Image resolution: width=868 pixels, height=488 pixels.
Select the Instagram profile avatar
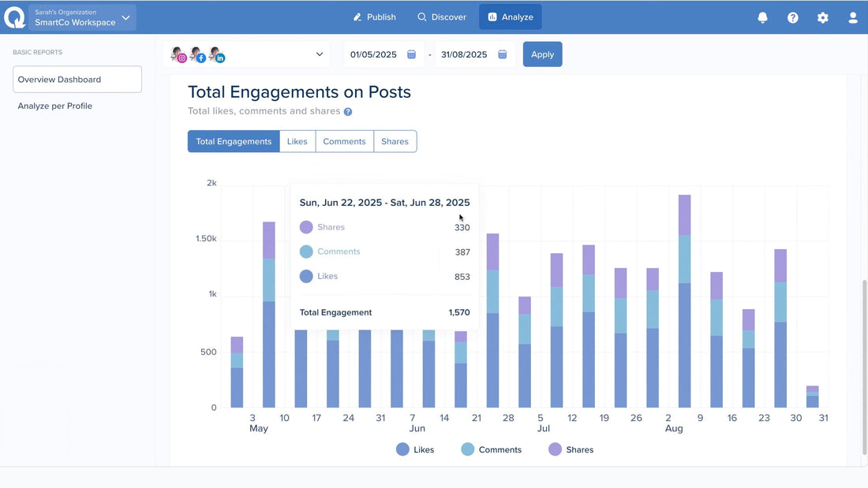coord(178,54)
